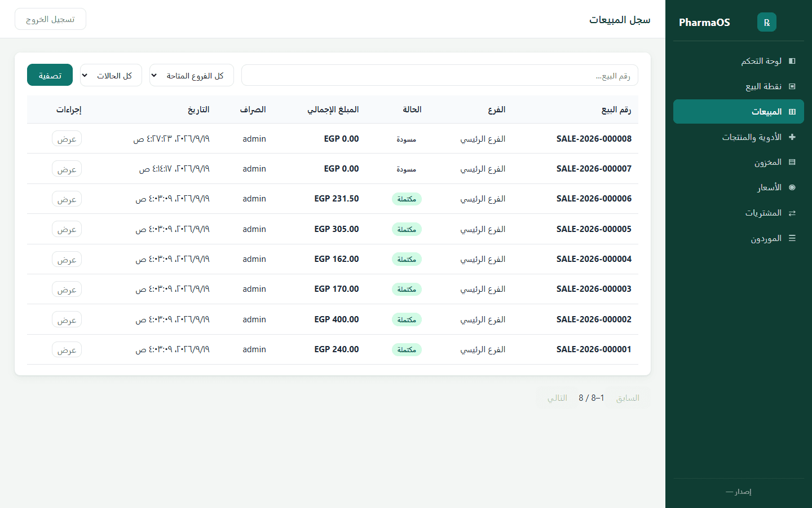Open نقطة البيع from the sidebar

point(739,86)
